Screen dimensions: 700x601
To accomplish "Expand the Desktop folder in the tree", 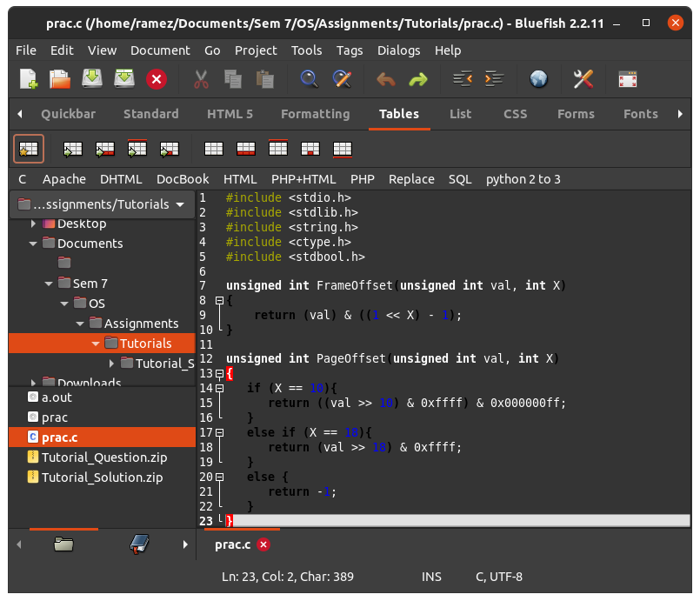I will click(33, 224).
